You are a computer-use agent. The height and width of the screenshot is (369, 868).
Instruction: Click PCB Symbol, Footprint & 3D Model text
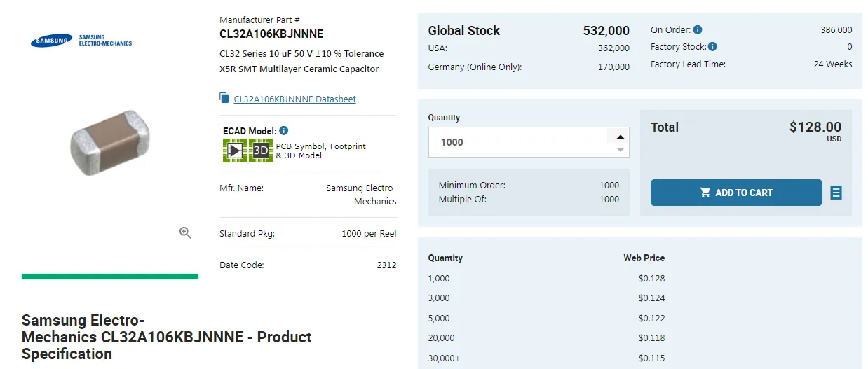[x=320, y=151]
